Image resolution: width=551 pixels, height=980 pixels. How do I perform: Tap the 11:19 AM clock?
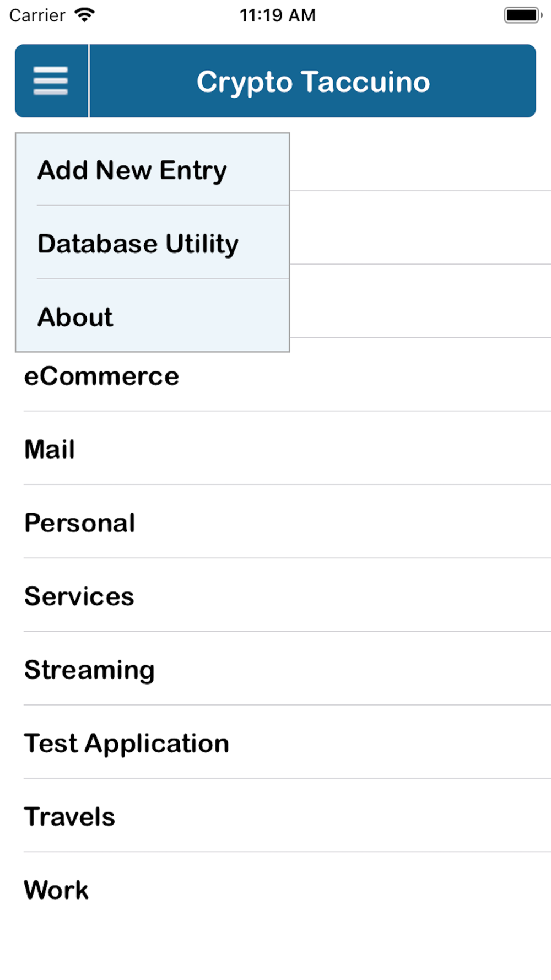pos(277,15)
